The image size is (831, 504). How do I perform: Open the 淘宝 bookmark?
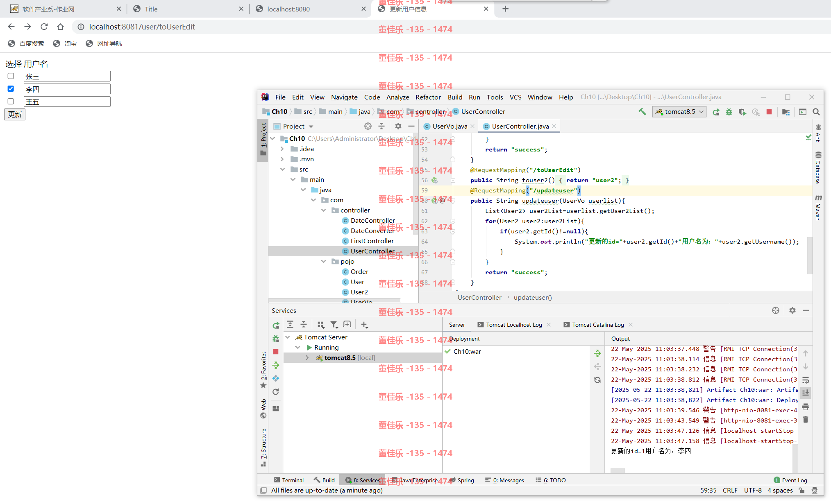pyautogui.click(x=65, y=44)
